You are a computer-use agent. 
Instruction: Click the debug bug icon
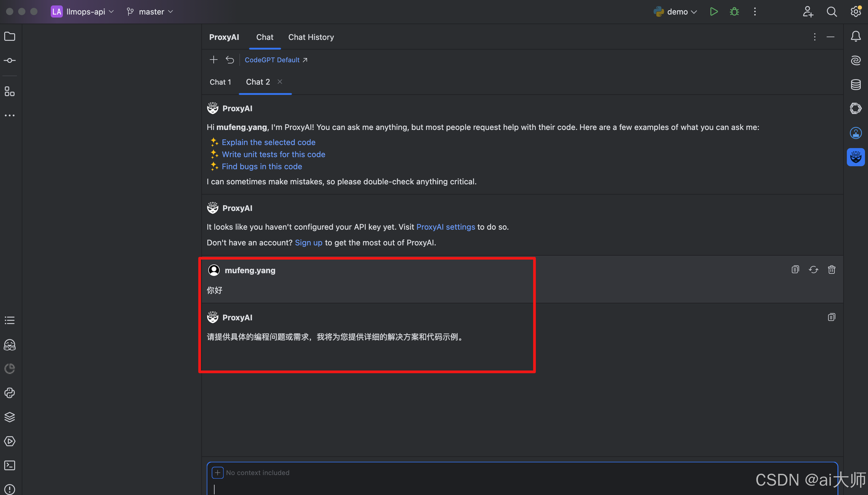pyautogui.click(x=734, y=12)
